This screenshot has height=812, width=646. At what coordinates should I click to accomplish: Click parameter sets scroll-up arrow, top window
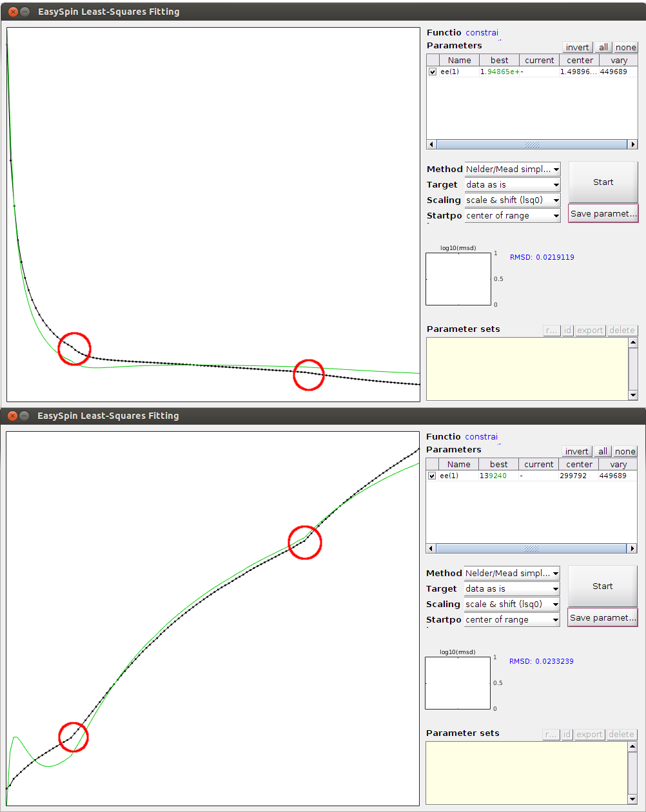(633, 343)
